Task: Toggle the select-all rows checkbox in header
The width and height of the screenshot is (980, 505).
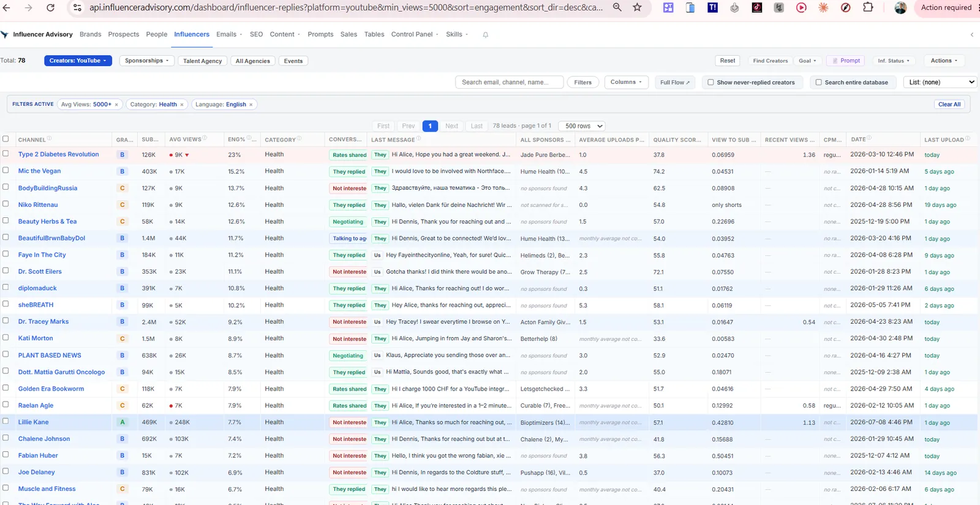Action: point(6,139)
